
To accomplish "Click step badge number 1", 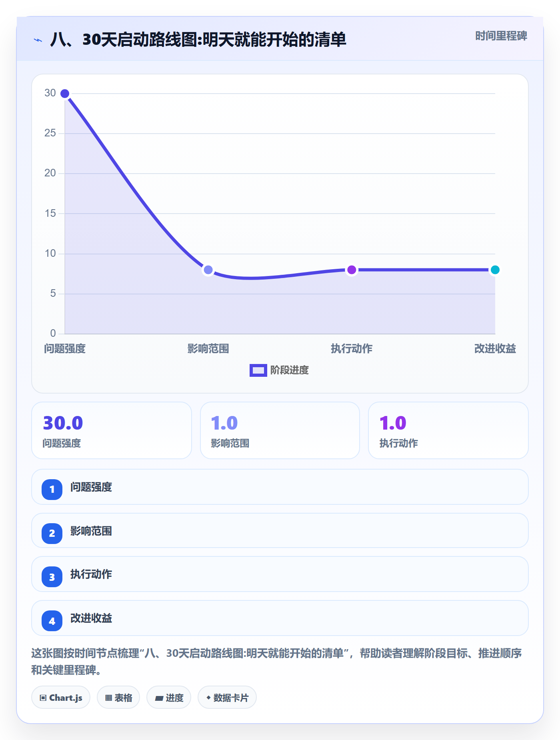I will click(x=52, y=489).
